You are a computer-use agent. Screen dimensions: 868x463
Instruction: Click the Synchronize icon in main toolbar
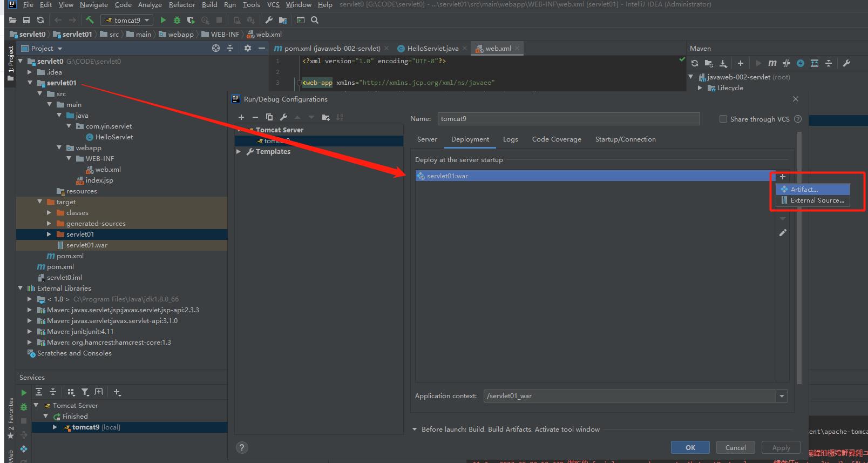coord(40,20)
